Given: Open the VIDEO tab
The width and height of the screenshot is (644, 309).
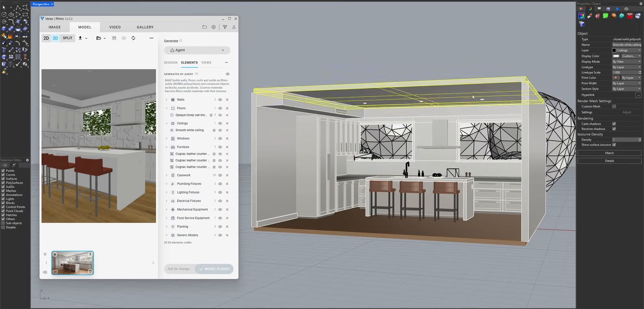Looking at the screenshot, I should point(115,27).
